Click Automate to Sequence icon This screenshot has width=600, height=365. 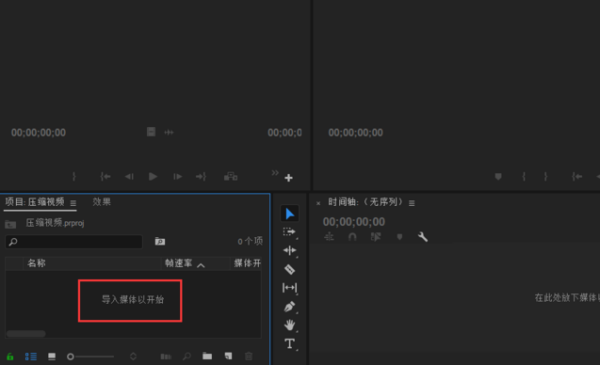tap(166, 357)
